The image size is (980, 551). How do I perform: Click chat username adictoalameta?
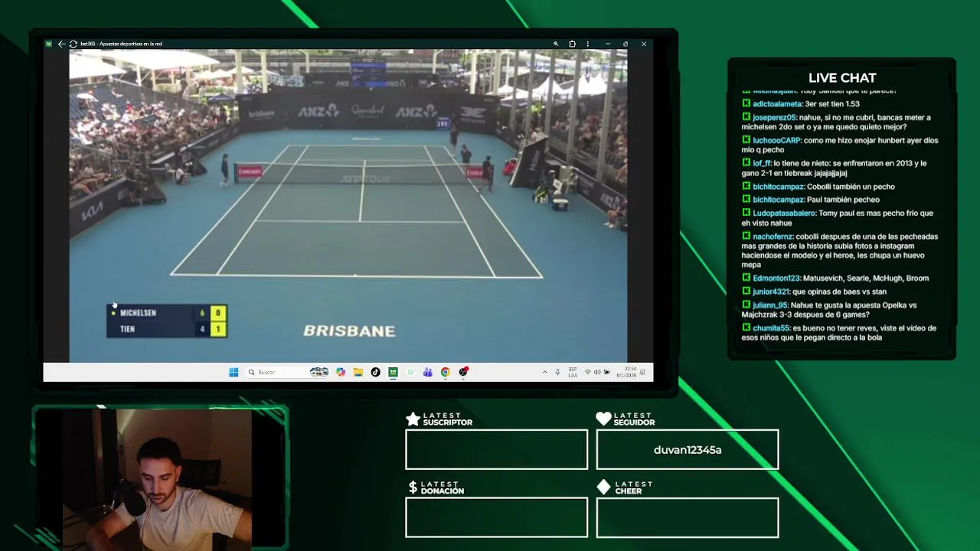(x=777, y=104)
